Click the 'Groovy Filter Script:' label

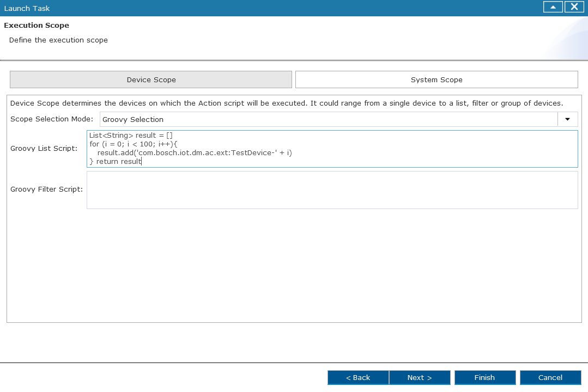pyautogui.click(x=46, y=189)
